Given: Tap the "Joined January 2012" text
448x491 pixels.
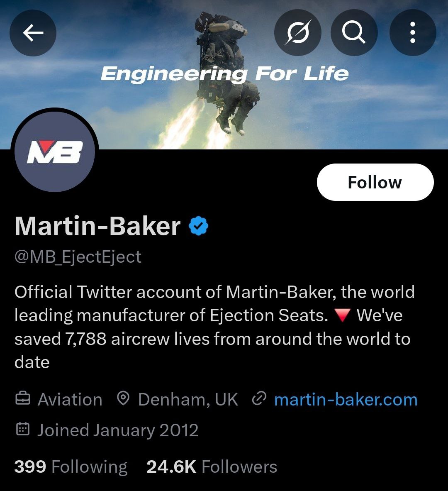Looking at the screenshot, I should tap(118, 430).
